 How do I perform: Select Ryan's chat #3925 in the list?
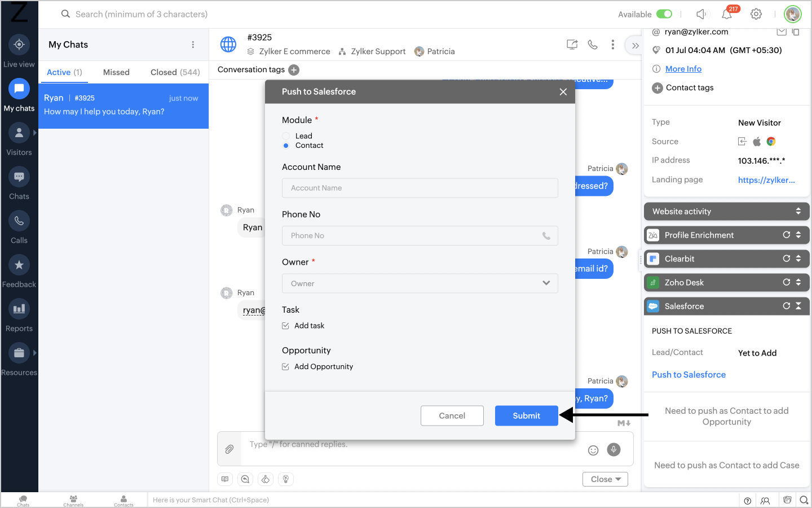(123, 106)
